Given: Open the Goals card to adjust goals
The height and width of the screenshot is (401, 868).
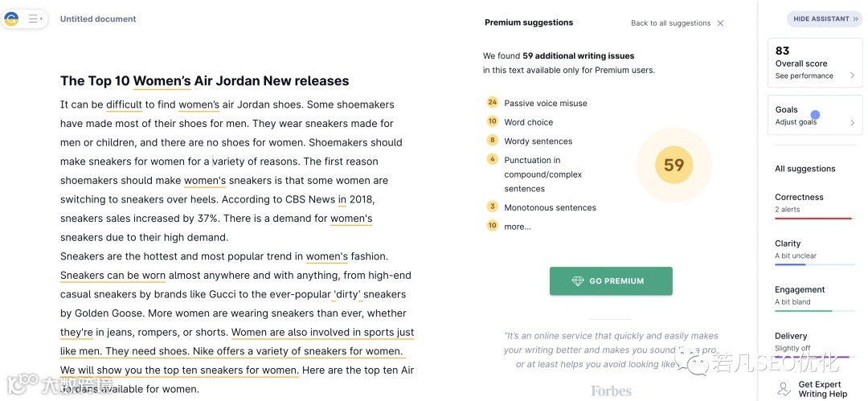Looking at the screenshot, I should coord(815,116).
